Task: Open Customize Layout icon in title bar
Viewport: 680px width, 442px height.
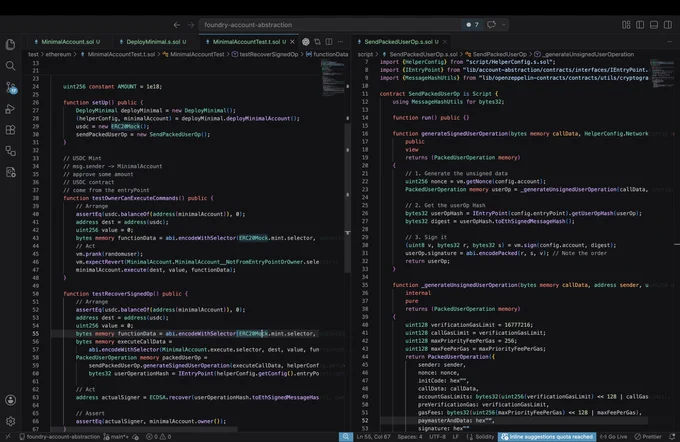Action: 626,25
